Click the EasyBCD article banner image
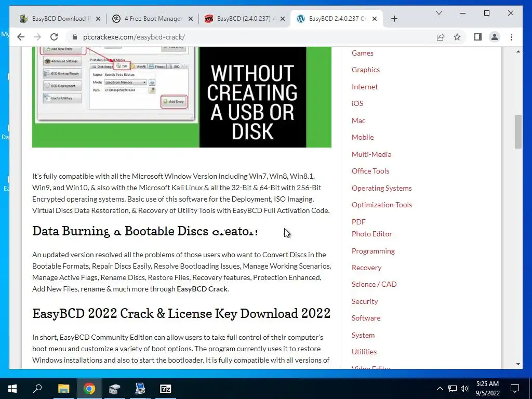532x399 pixels. (181, 97)
